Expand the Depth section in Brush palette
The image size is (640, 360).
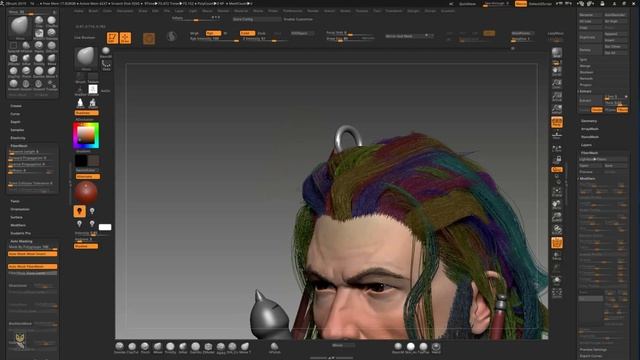point(16,122)
